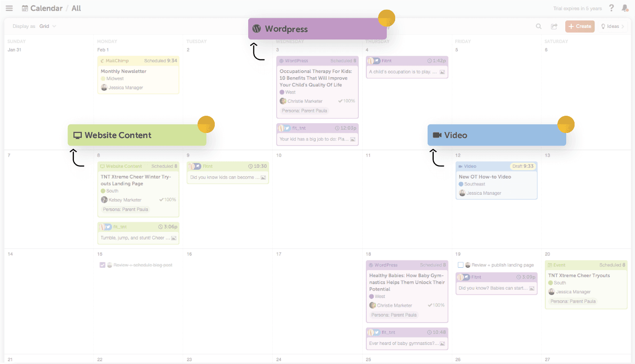Click Jessica Manager avatar on Cheer Tryouts event
The image size is (635, 364).
click(551, 292)
